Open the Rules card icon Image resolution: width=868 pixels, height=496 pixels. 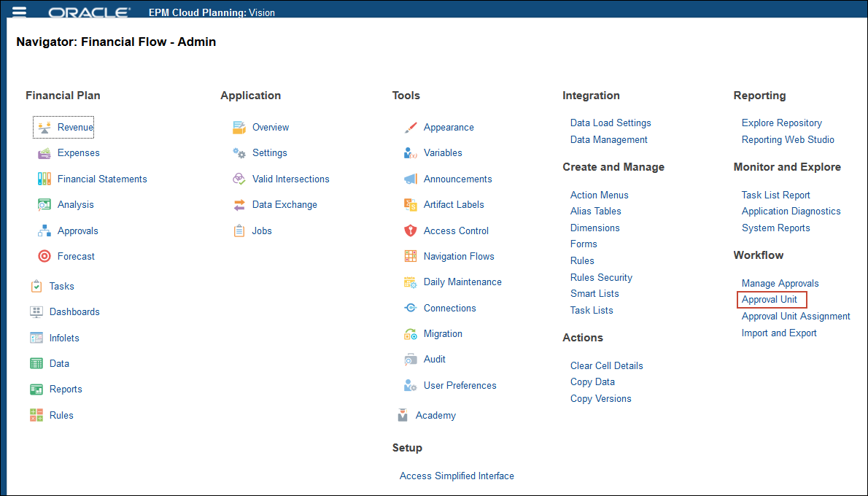pyautogui.click(x=36, y=415)
